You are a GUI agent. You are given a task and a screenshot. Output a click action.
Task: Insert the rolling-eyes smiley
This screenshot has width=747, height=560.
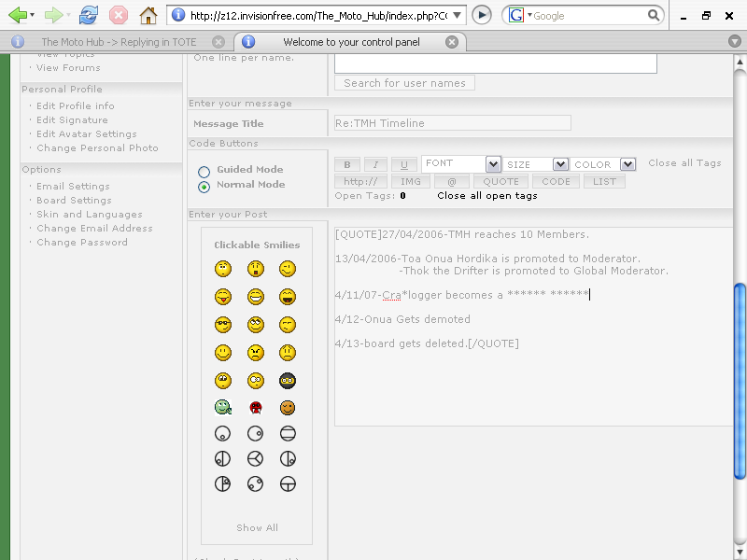[256, 325]
